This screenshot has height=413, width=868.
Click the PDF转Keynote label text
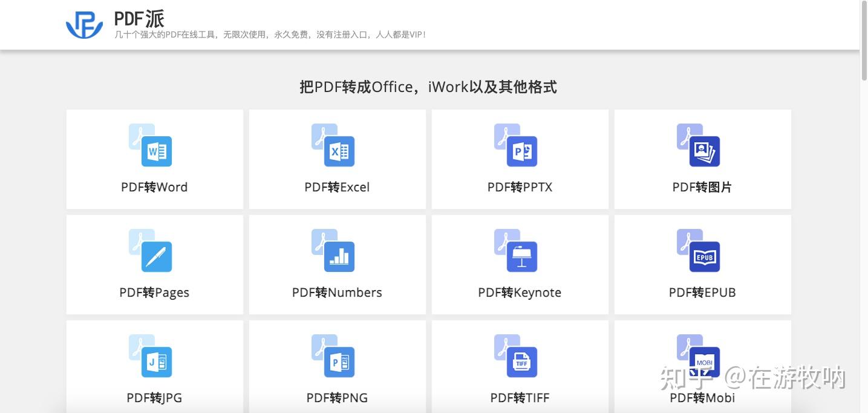tap(520, 293)
